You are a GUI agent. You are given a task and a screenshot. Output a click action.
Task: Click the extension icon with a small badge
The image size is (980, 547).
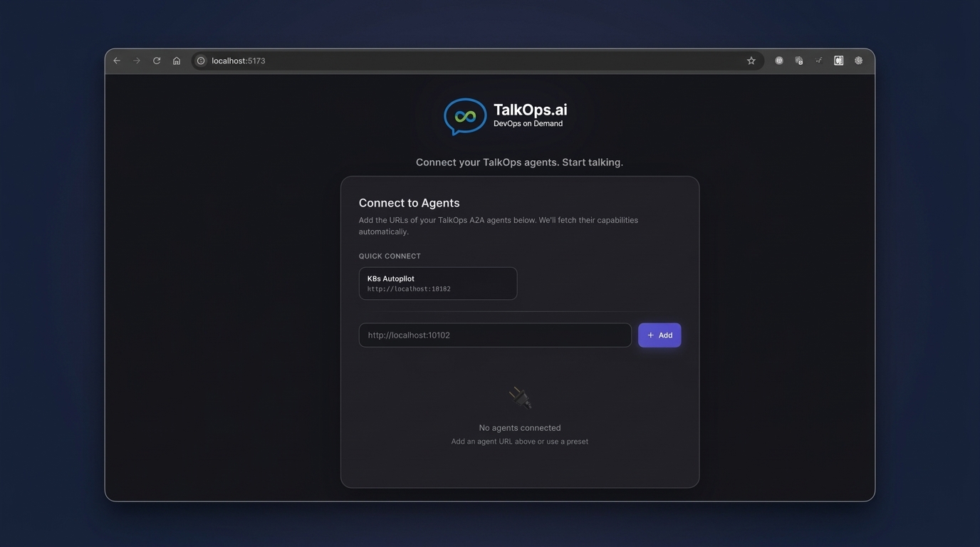pyautogui.click(x=799, y=61)
